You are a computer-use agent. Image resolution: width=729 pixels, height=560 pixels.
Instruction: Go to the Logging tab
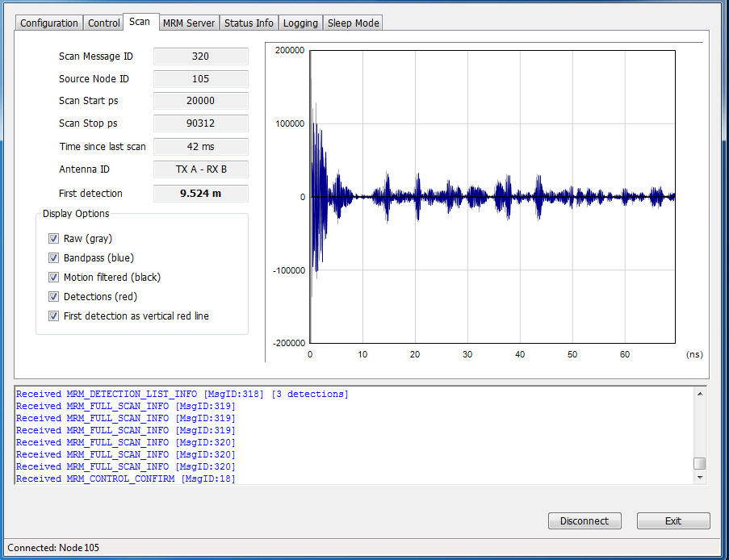[x=300, y=23]
